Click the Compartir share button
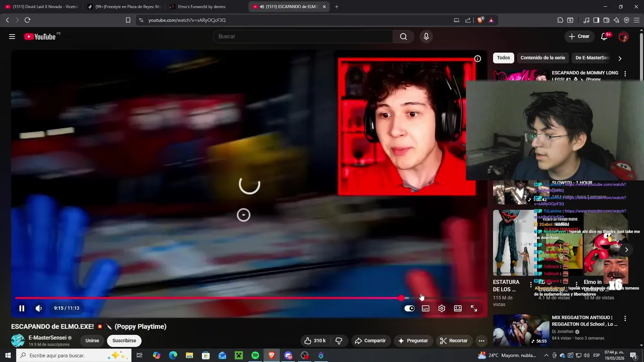Screen dimensions: 644x362 [x=370, y=340]
